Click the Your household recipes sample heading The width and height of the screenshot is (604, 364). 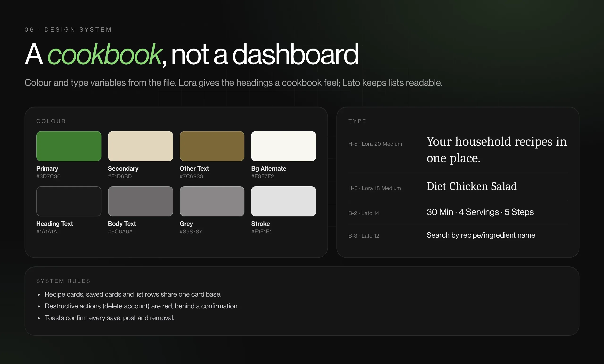pyautogui.click(x=497, y=150)
